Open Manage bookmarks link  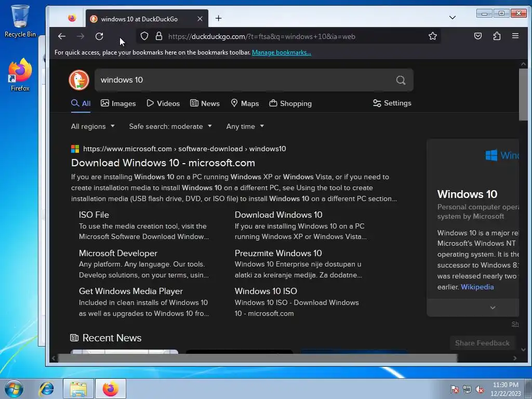(281, 52)
